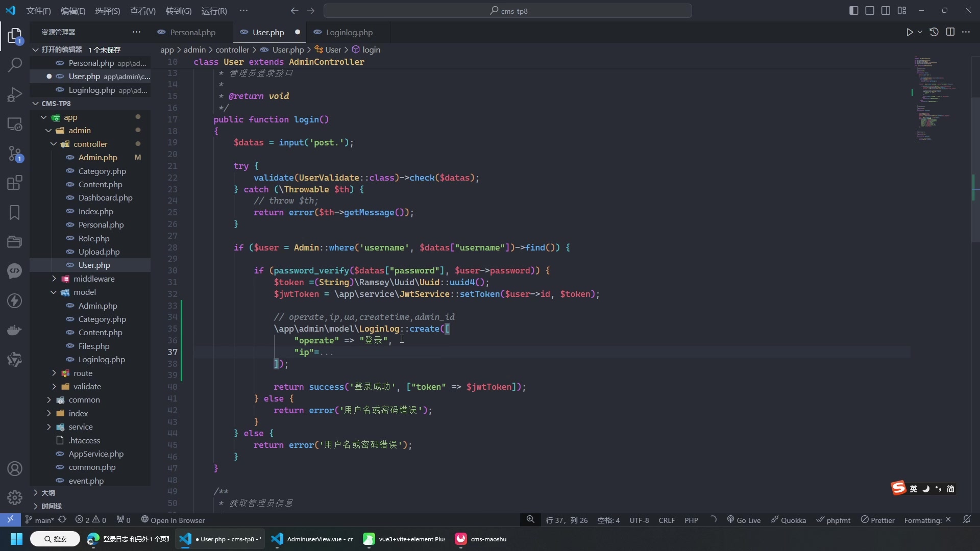Switch to the Loginlog.php editor tab
The width and height of the screenshot is (980, 551).
coord(349,32)
